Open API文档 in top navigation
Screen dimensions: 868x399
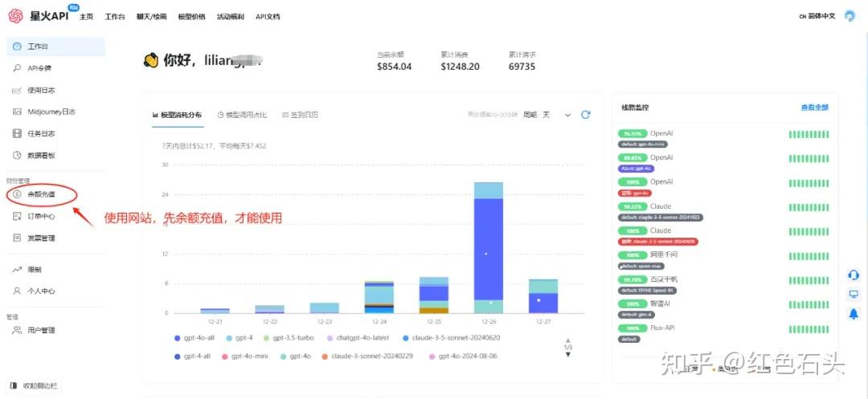coord(268,17)
